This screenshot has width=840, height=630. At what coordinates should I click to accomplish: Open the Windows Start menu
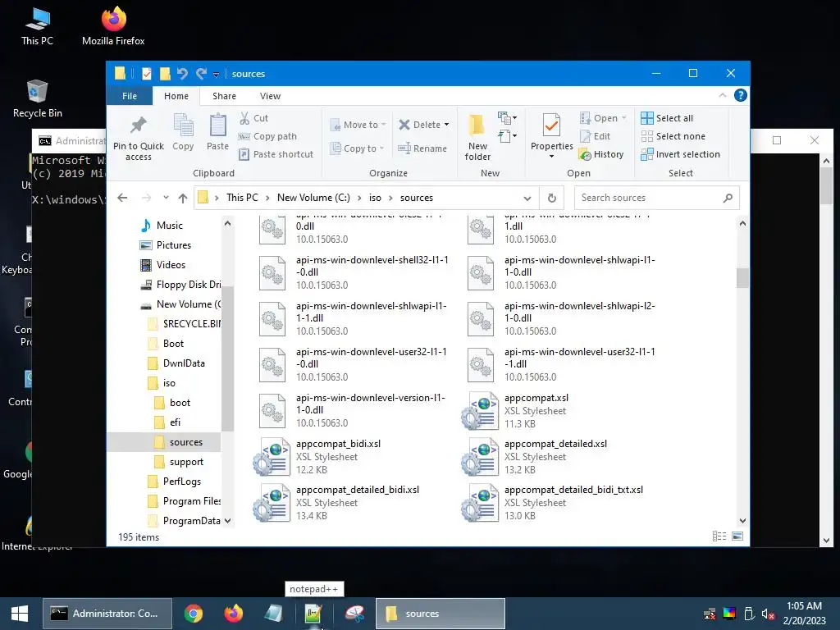pos(20,614)
